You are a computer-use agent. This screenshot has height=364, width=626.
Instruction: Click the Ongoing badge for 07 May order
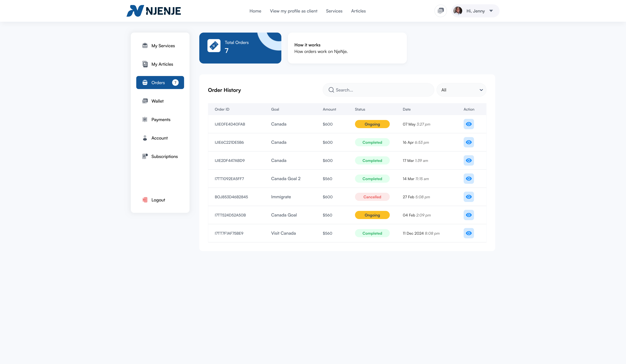point(372,124)
